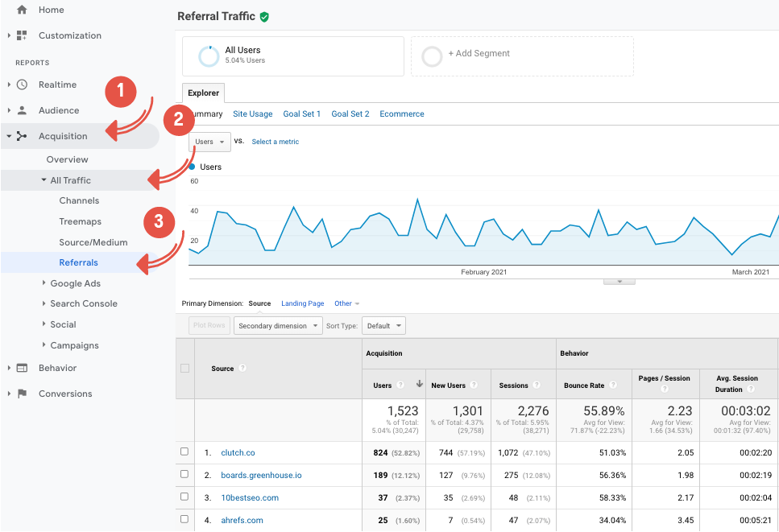The width and height of the screenshot is (779, 532).
Task: Select the boards.greenhouse.io row checkbox
Action: pyautogui.click(x=184, y=475)
